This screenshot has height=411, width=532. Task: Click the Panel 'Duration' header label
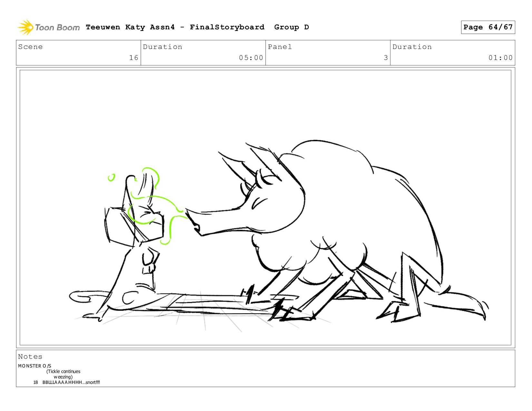(x=412, y=47)
